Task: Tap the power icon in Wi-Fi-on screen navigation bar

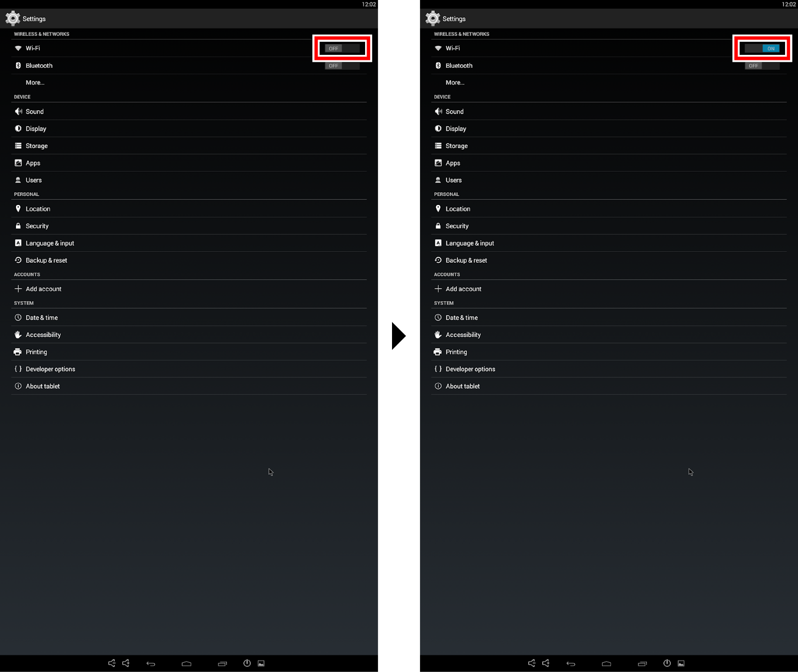Action: click(667, 663)
